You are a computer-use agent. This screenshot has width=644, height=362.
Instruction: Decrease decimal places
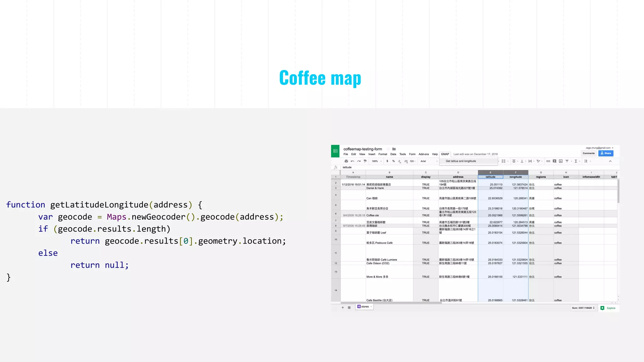(x=400, y=161)
